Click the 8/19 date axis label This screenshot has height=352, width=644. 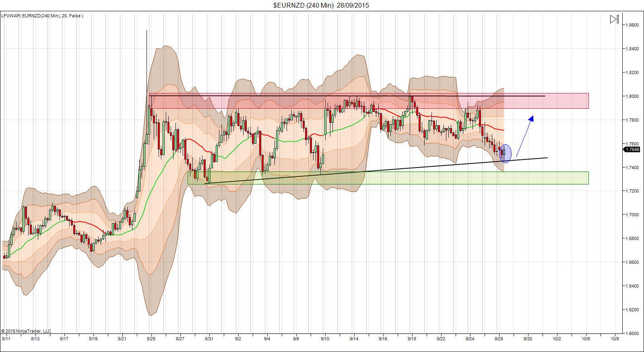pyautogui.click(x=93, y=339)
